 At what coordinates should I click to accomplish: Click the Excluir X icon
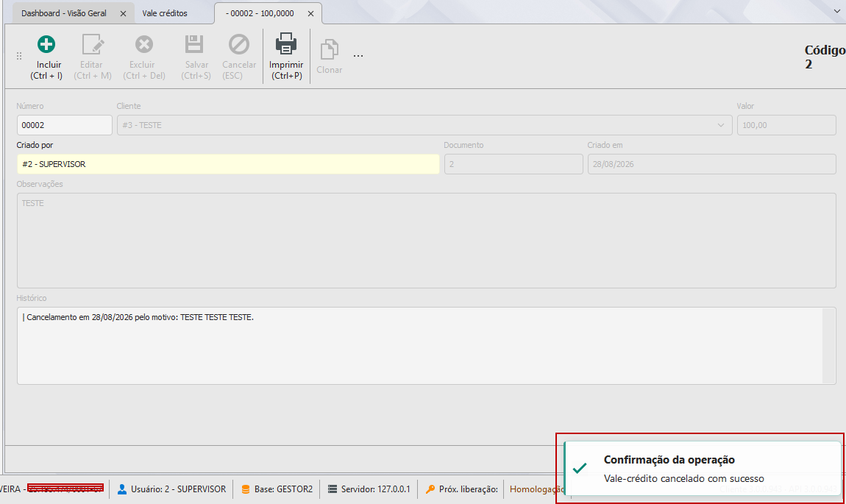point(144,44)
